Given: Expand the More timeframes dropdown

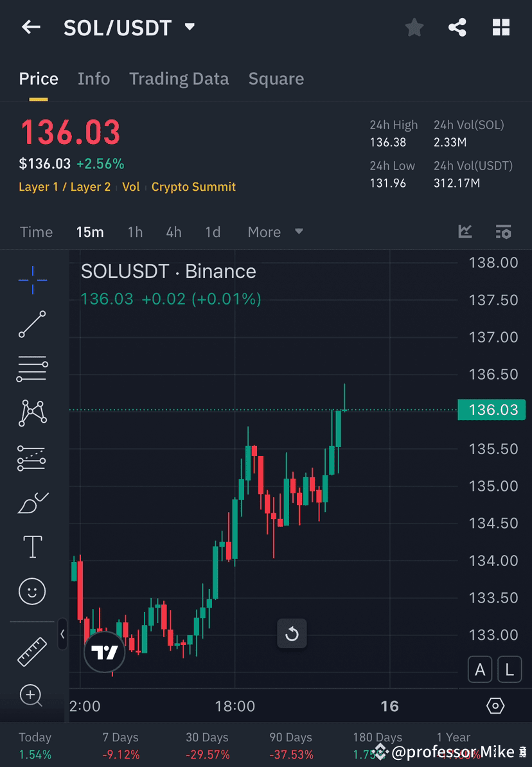Looking at the screenshot, I should [275, 232].
